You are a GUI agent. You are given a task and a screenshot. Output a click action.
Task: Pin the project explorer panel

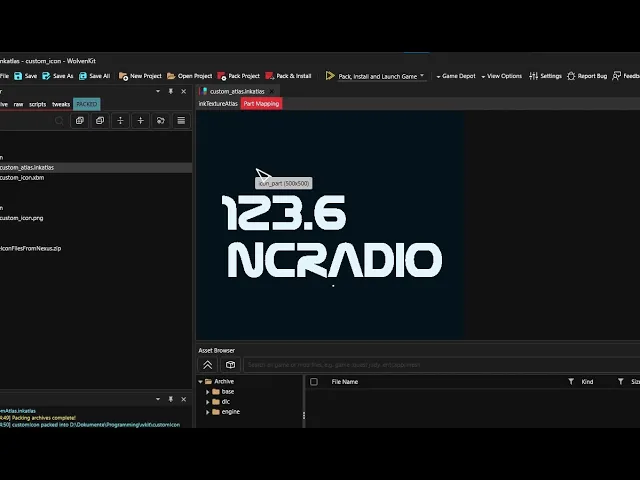tap(171, 91)
